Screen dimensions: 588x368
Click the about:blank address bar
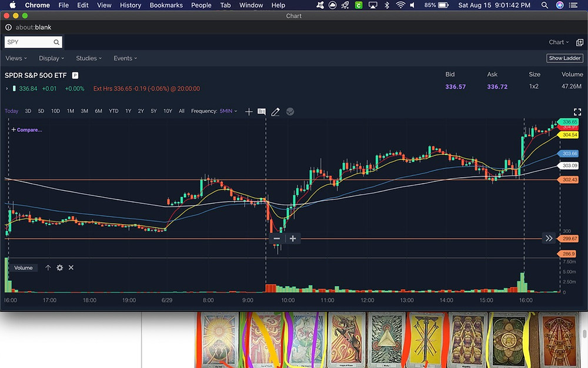tap(34, 28)
